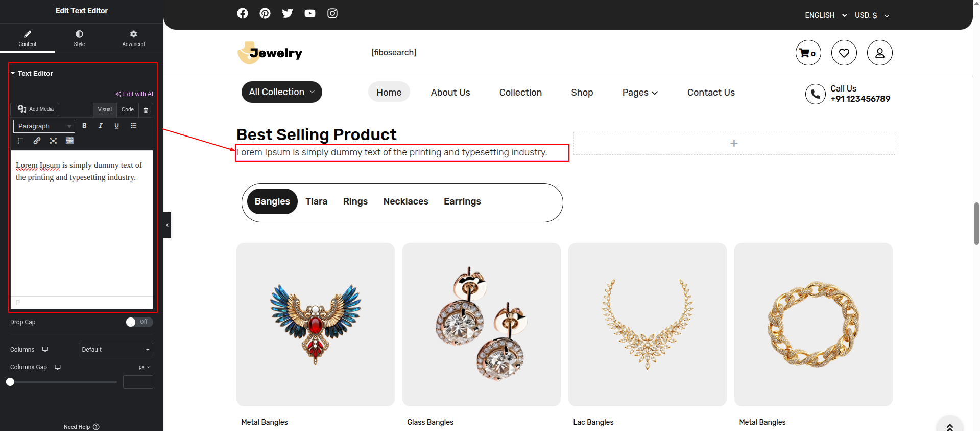Insert a numbered list in the editor
Viewport: 980px width, 431px height.
pyautogui.click(x=20, y=141)
